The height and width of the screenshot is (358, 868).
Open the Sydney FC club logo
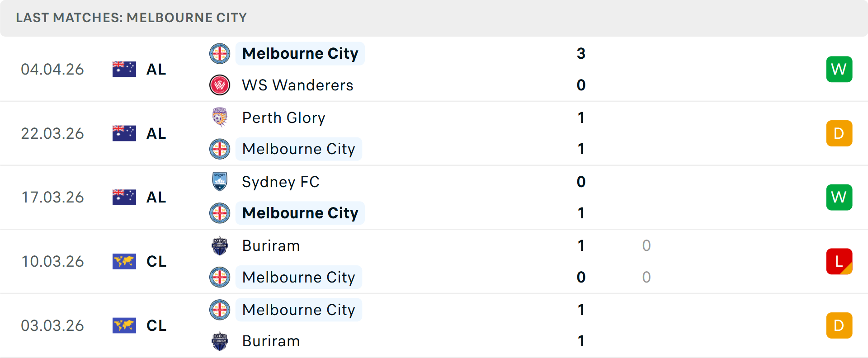[x=220, y=182]
